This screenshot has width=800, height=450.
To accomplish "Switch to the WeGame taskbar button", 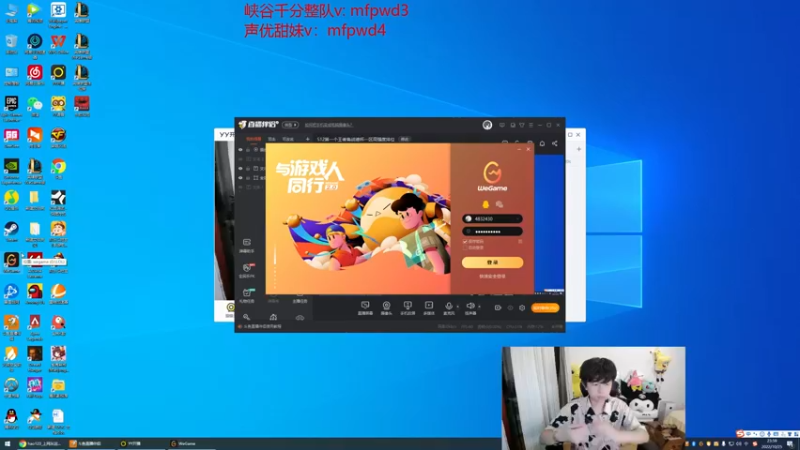I will tap(191, 444).
